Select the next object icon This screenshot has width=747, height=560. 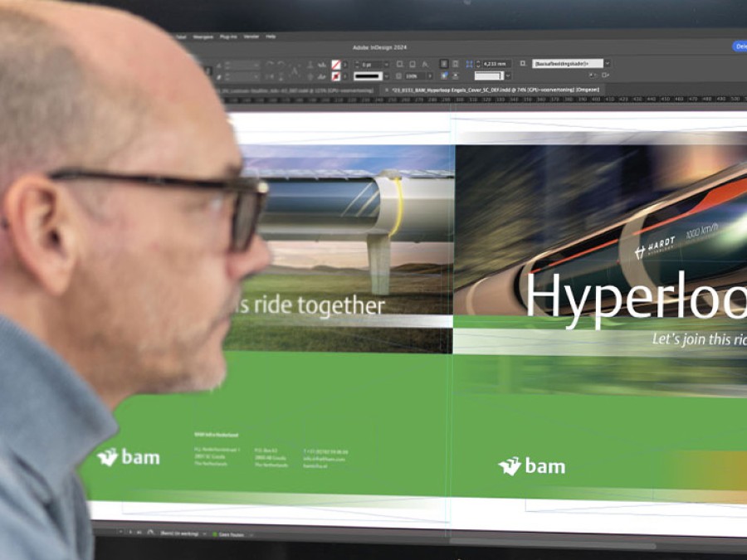click(x=322, y=76)
